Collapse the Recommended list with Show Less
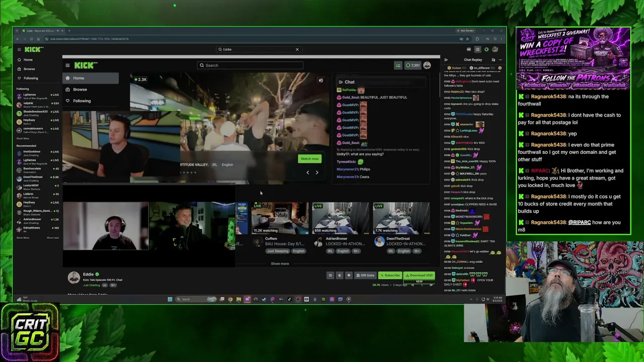644x362 pixels. click(x=53, y=238)
